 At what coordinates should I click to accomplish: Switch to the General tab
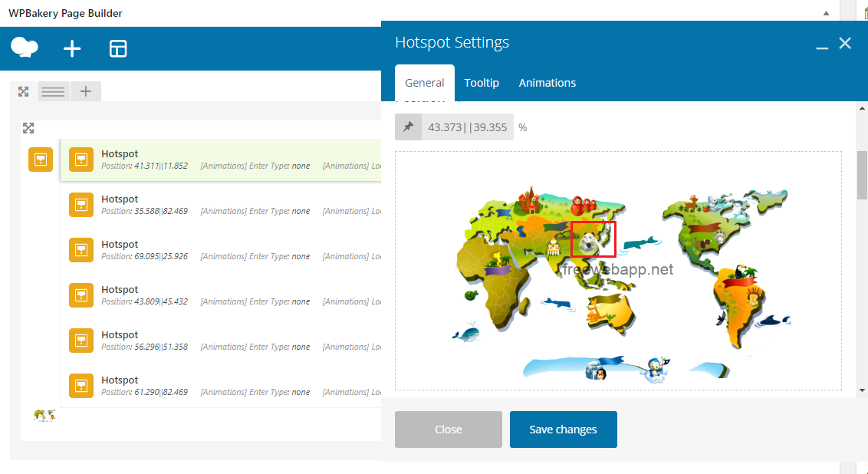(425, 83)
